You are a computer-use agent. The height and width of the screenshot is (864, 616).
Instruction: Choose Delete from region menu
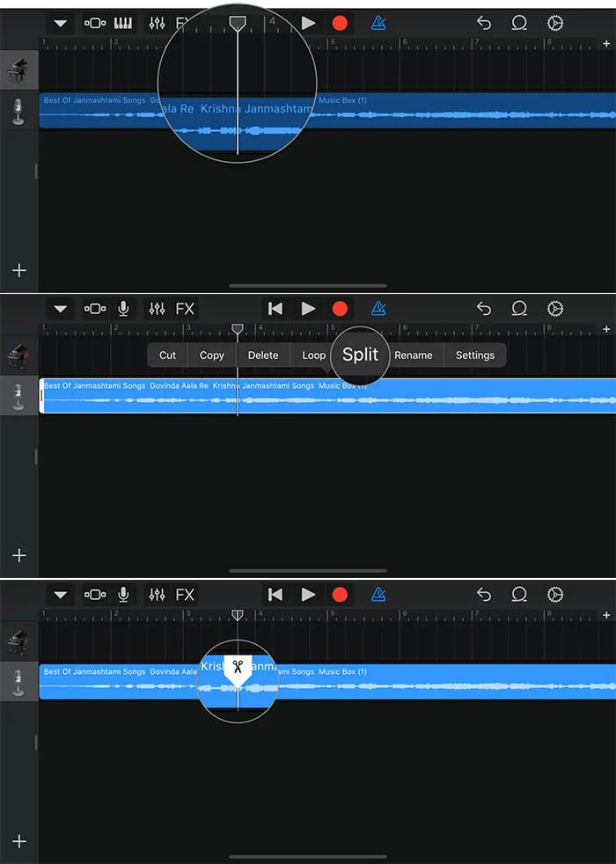pyautogui.click(x=263, y=355)
